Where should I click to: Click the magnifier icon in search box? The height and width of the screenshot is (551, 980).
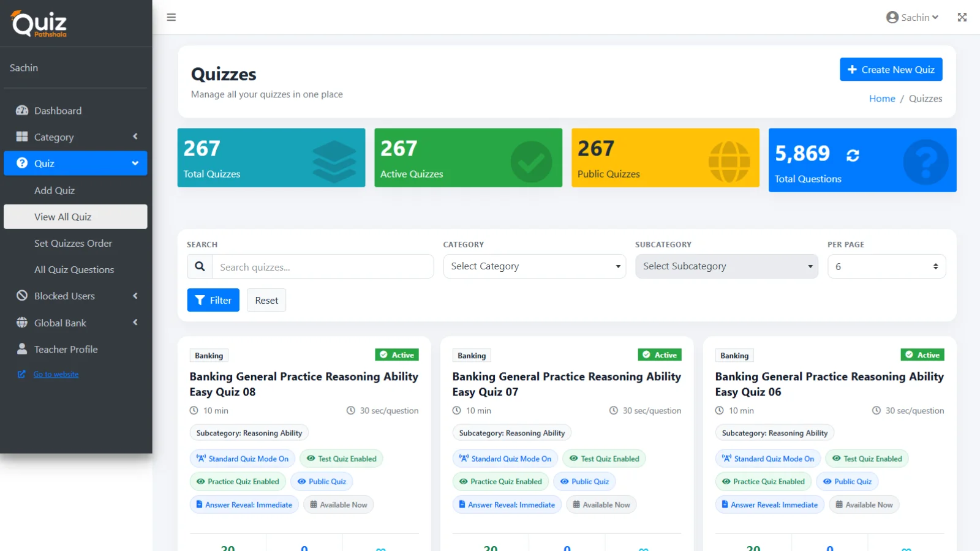200,266
